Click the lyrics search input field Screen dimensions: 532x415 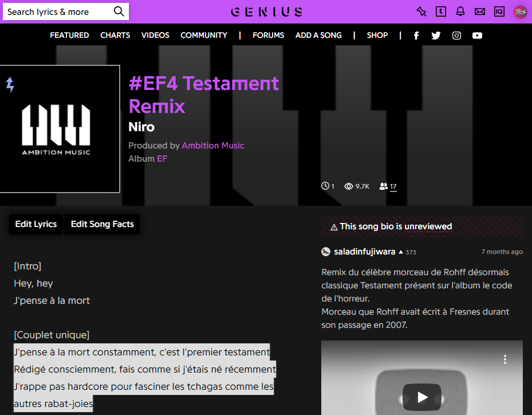coord(57,11)
